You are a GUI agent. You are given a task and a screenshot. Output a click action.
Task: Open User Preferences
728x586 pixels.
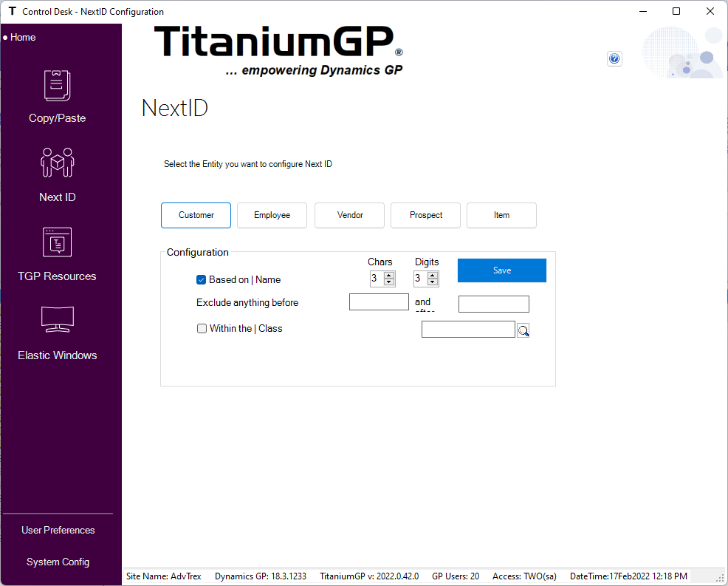[58, 531]
